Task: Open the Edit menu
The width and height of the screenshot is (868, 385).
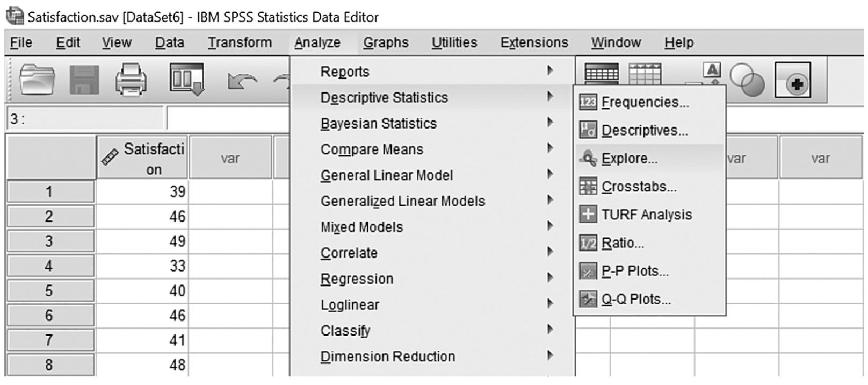Action: coord(68,42)
